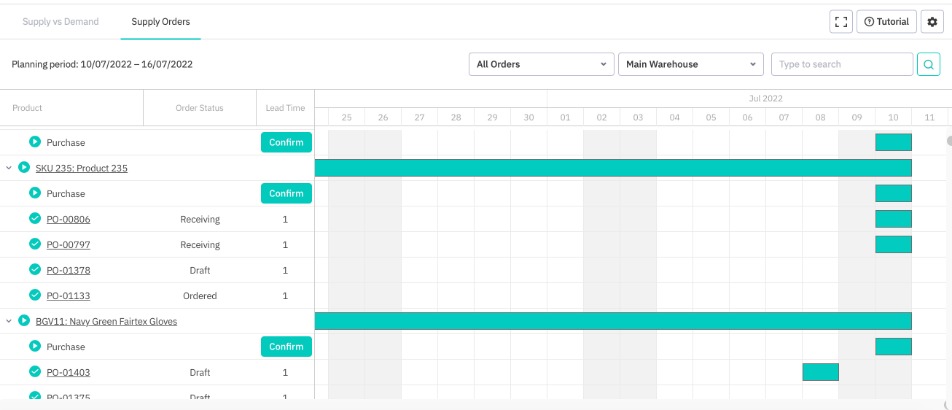Collapse the BGV11 Navy Green group

coord(9,321)
